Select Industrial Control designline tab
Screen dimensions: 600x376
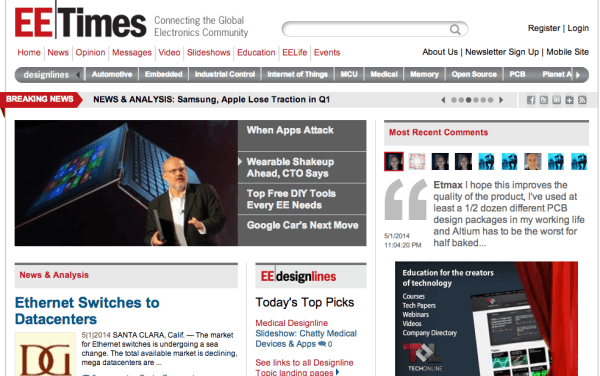click(x=225, y=75)
